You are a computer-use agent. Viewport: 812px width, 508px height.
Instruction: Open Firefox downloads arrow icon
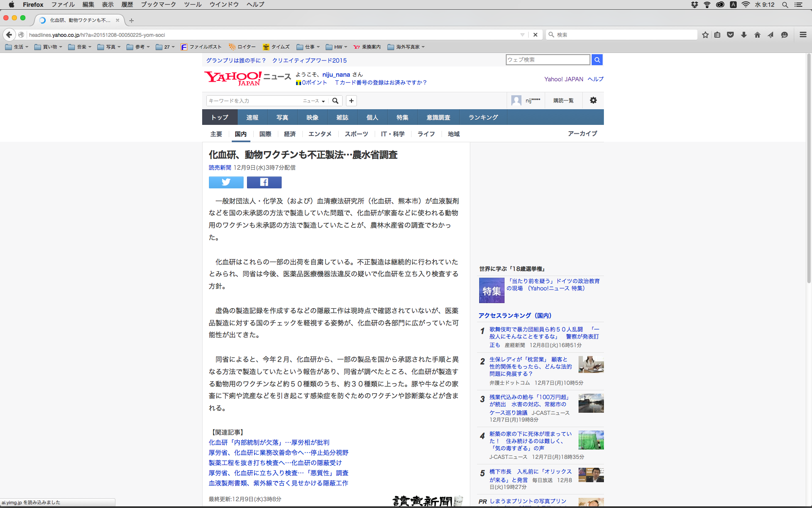point(743,35)
